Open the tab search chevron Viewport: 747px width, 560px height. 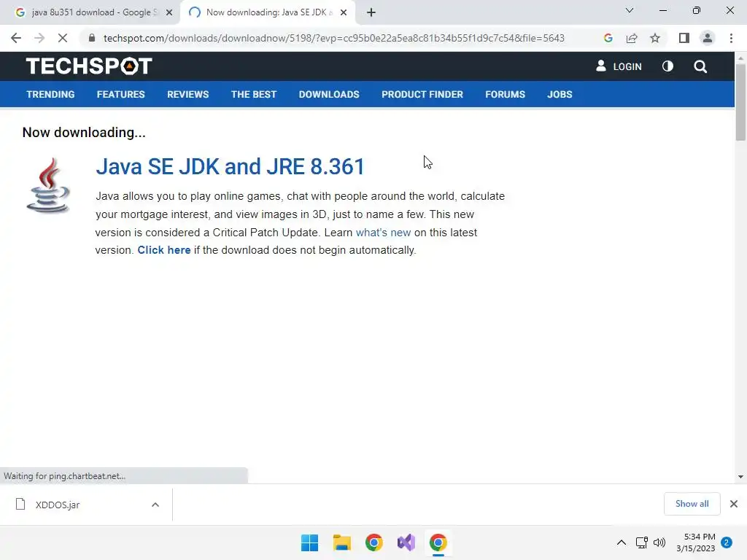[630, 10]
